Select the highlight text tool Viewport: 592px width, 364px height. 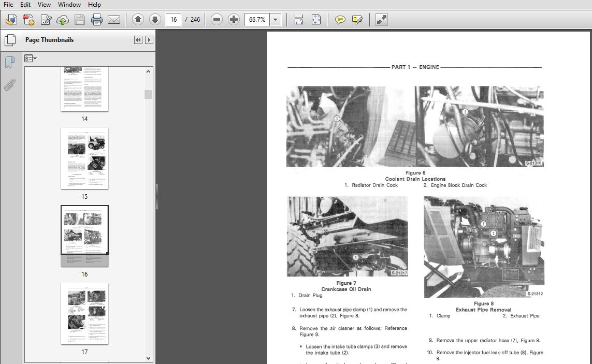(357, 20)
